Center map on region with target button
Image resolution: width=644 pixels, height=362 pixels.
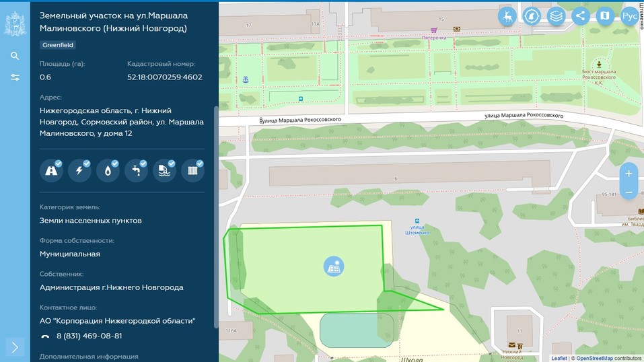532,16
